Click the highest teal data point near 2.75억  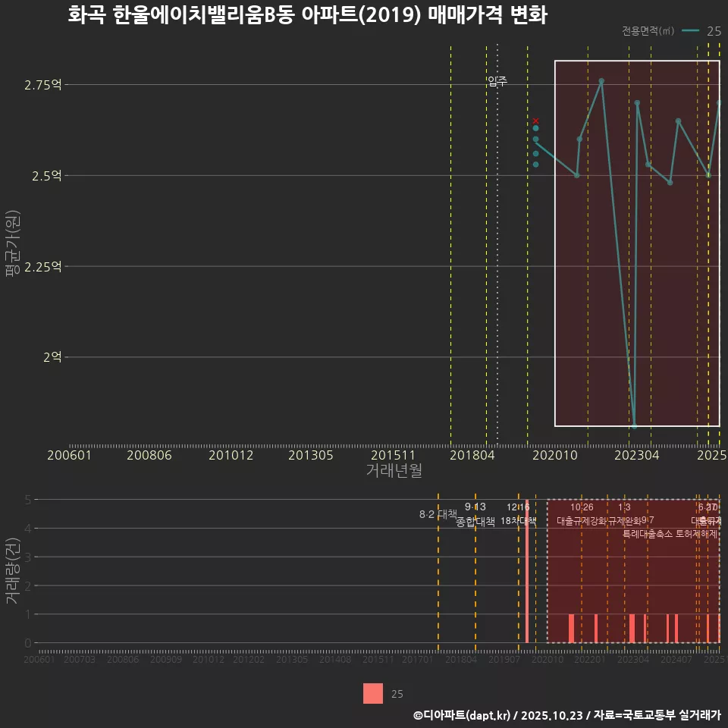point(601,80)
